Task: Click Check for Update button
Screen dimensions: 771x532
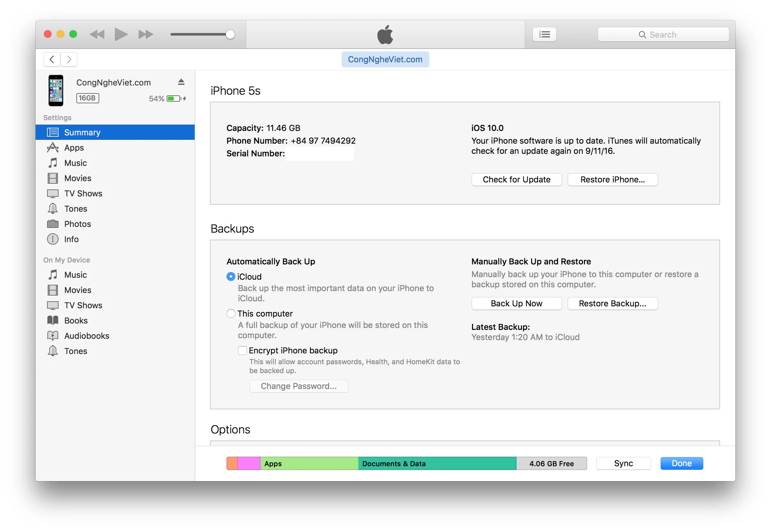Action: [517, 180]
